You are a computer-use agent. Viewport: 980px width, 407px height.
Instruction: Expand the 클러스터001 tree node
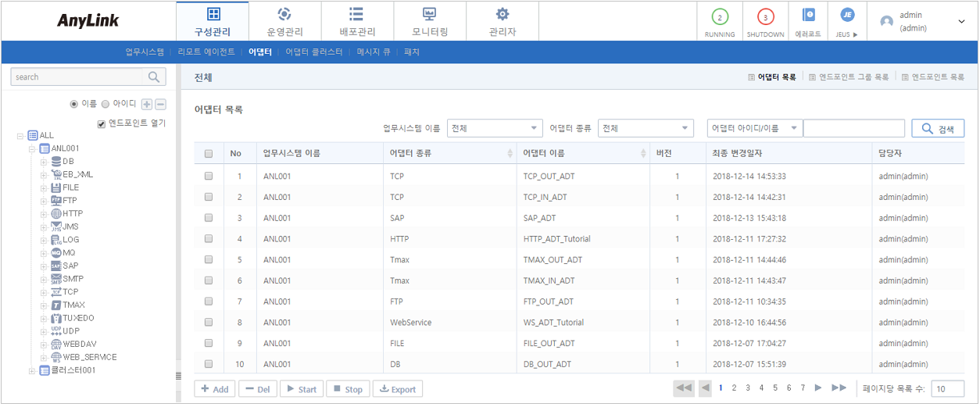coord(32,370)
